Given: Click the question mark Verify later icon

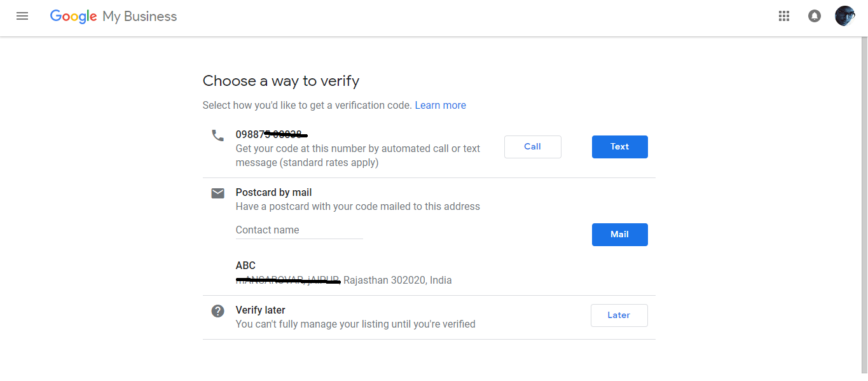Looking at the screenshot, I should pos(218,311).
